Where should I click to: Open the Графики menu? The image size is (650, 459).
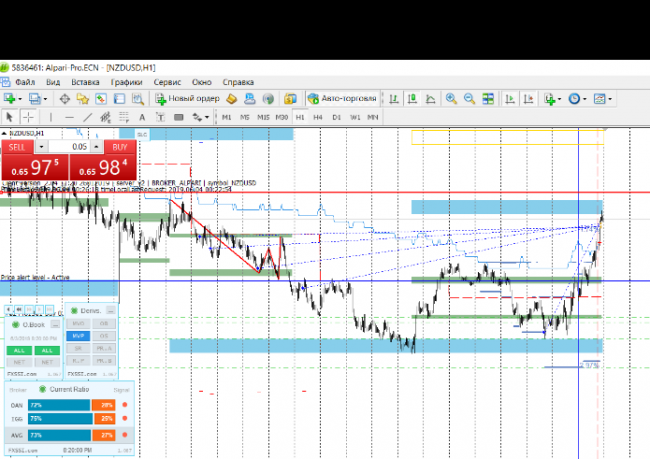pyautogui.click(x=126, y=81)
